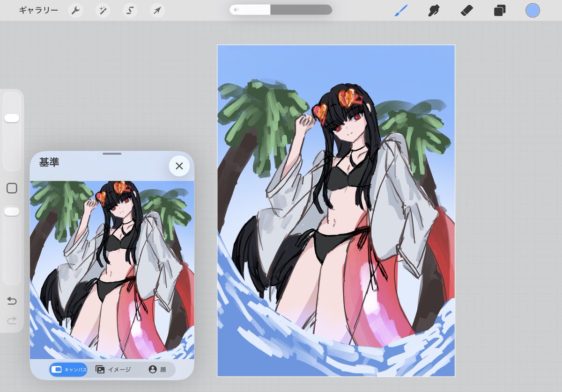Click the reference panel drag handle
Screen dimensions: 562x392
click(x=112, y=153)
